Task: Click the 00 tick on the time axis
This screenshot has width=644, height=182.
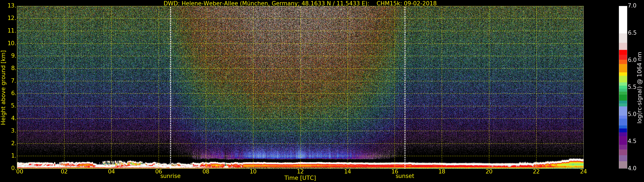Action: click(x=20, y=172)
